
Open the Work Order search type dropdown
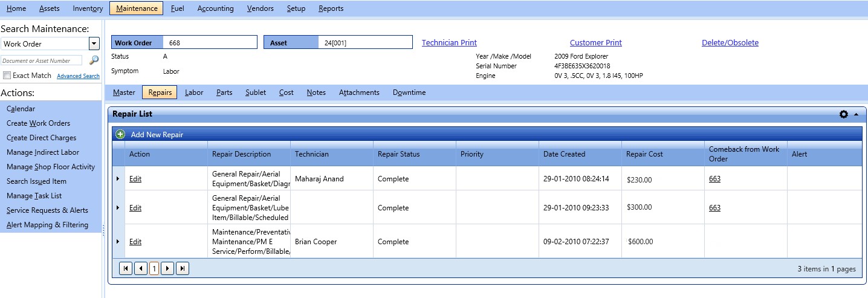click(94, 44)
